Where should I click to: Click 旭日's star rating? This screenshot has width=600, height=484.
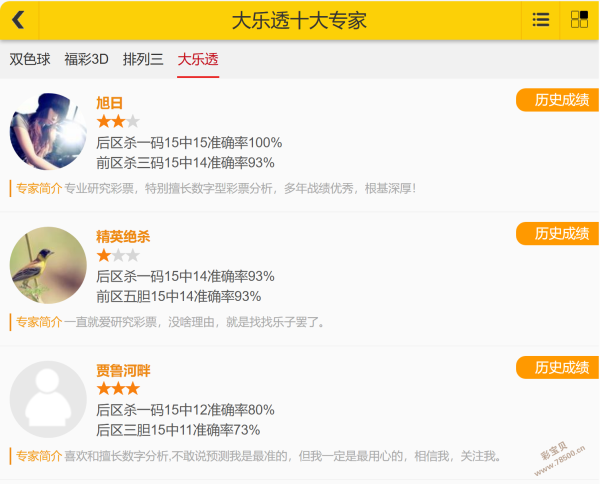(118, 122)
